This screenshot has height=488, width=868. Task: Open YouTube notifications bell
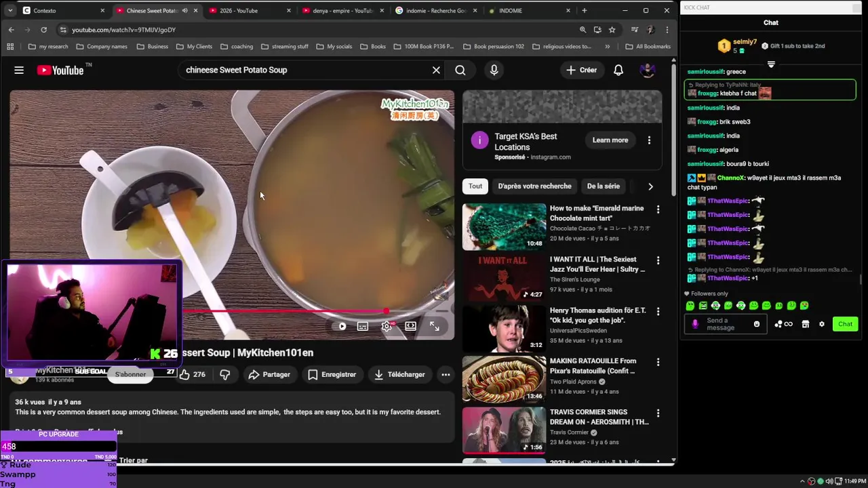click(618, 70)
